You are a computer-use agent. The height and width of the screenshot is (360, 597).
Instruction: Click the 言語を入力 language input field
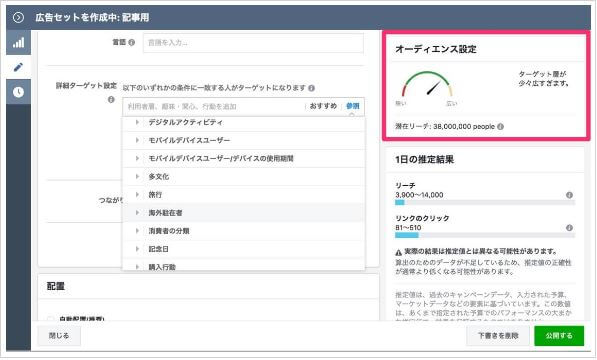tap(253, 43)
